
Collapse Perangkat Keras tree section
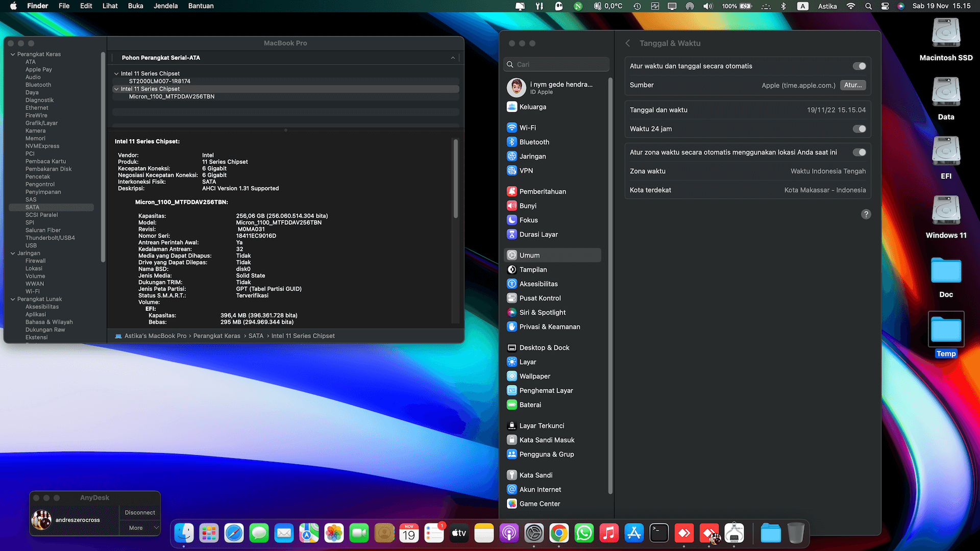[x=13, y=54]
